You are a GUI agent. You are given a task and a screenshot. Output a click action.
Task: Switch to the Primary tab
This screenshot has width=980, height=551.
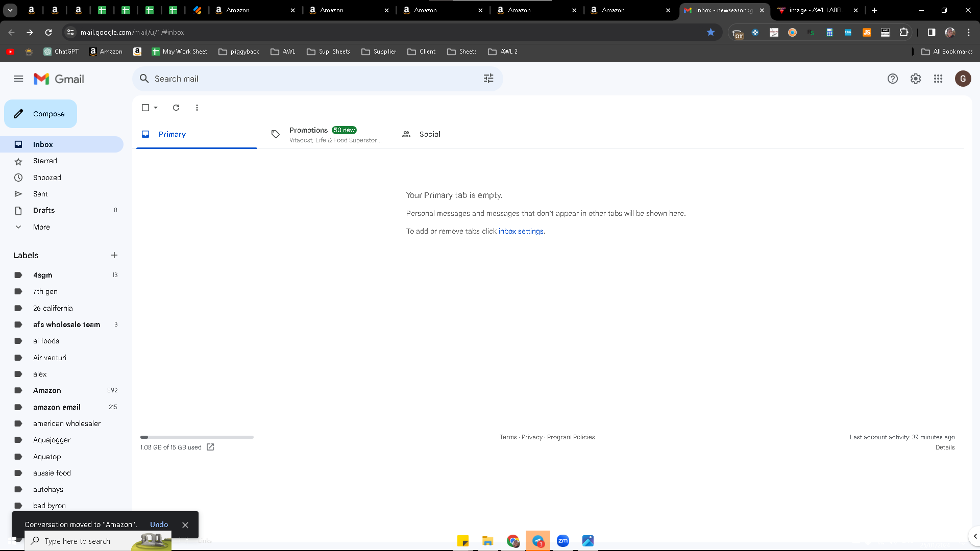(197, 134)
